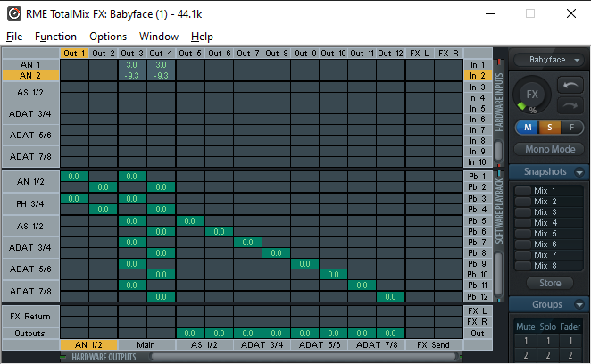
Task: Select the FX L column header
Action: coord(420,54)
